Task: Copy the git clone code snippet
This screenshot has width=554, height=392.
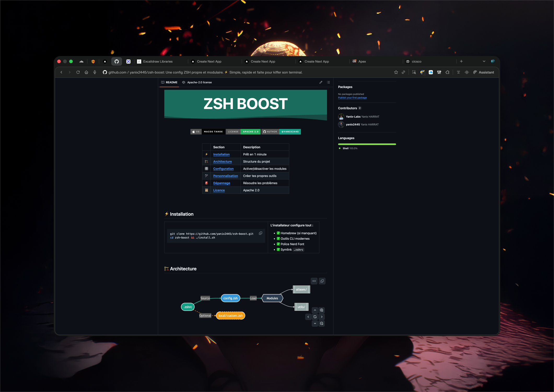Action: (260, 233)
